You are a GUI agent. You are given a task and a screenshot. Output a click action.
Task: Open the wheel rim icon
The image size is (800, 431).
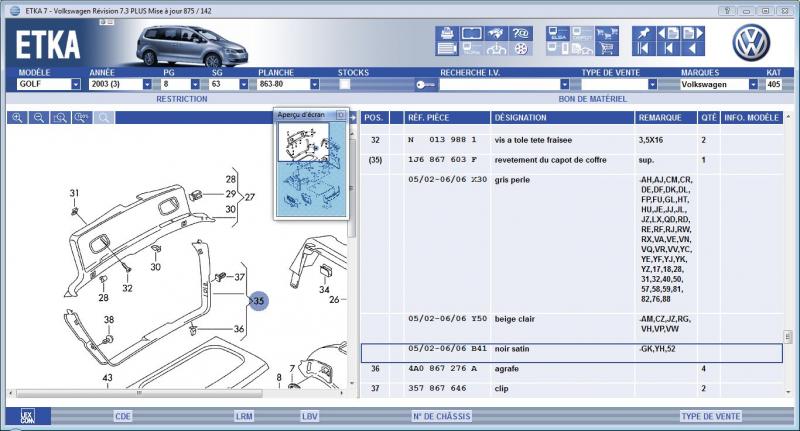[520, 49]
